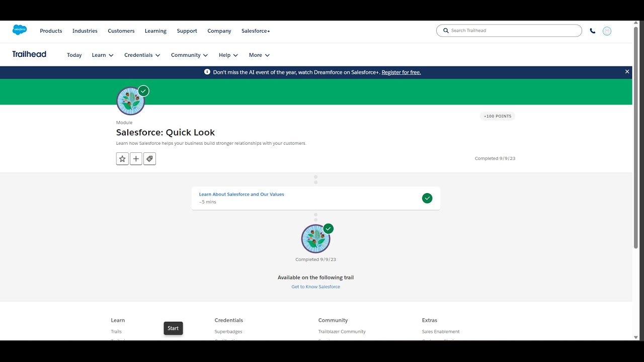Screen dimensions: 644x362
Task: Open the Company menu
Action: point(219,31)
